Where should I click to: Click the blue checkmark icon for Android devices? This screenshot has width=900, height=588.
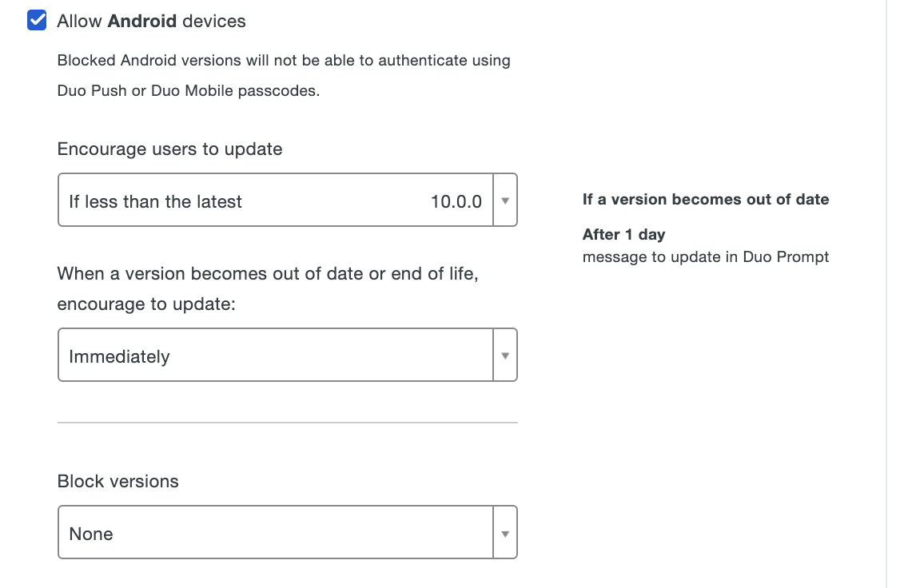36,20
